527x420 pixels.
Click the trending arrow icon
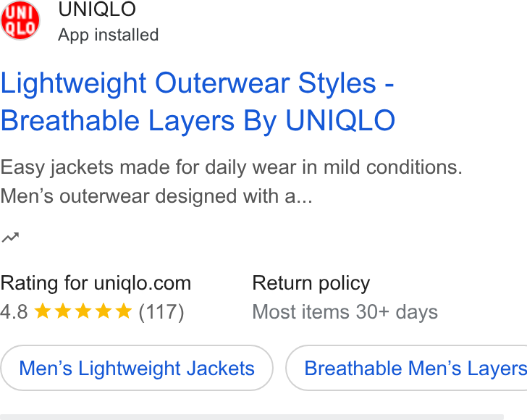point(10,238)
